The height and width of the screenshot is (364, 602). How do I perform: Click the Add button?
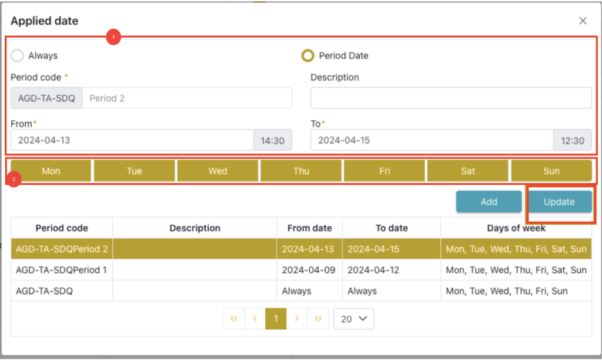coord(489,202)
